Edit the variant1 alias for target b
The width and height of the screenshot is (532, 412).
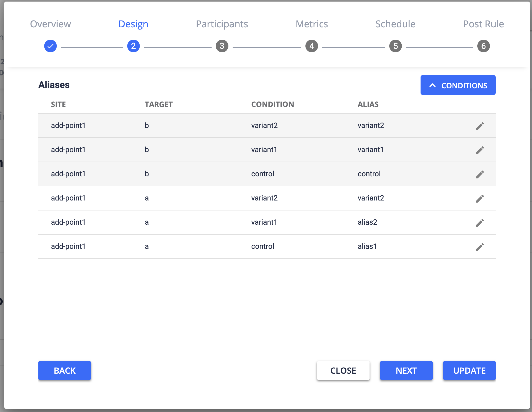(480, 150)
